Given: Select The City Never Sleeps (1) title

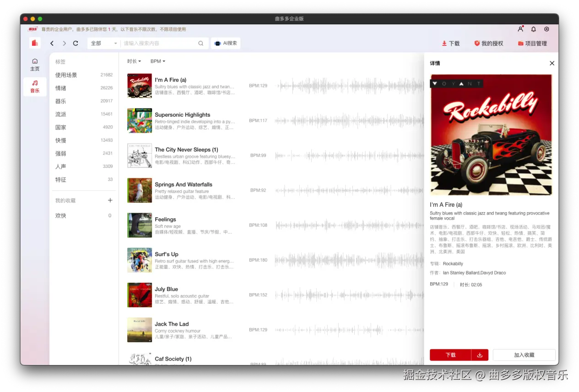Looking at the screenshot, I should point(186,150).
